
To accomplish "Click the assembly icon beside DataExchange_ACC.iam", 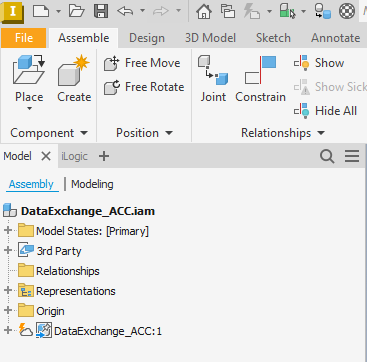I will click(10, 211).
